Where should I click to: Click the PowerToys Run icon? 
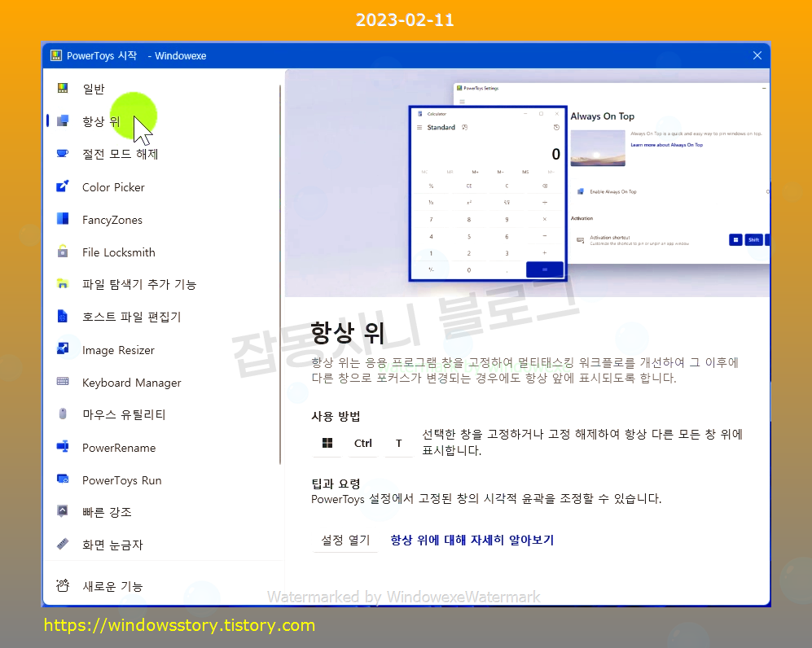[63, 479]
